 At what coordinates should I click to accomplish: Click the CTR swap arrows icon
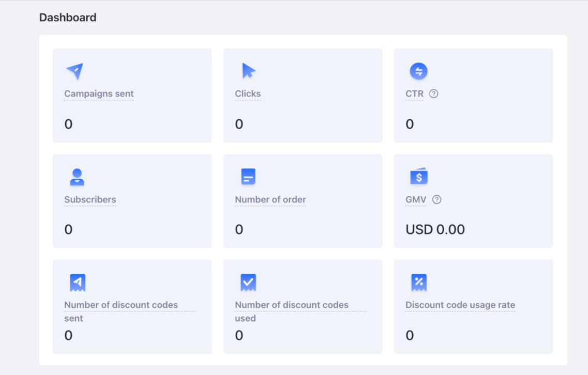(418, 71)
